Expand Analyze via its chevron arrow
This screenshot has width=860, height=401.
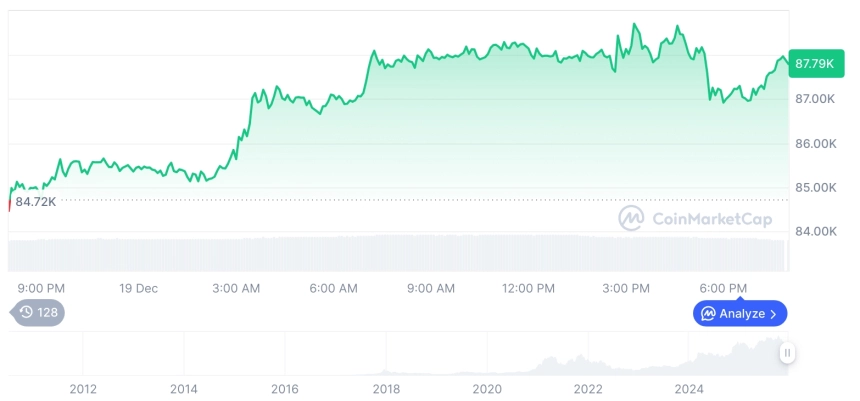click(774, 314)
